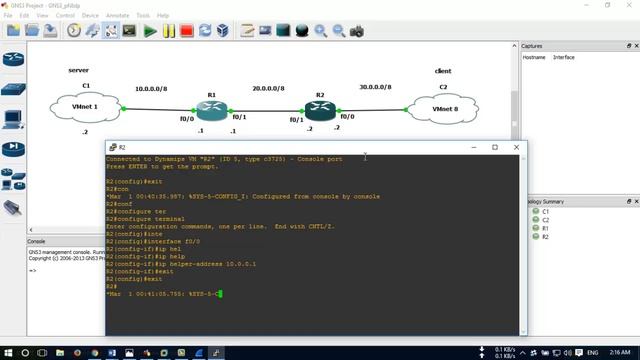Screen dimensions: 640x360
Task: Open the Annotate menu
Action: pos(118,16)
